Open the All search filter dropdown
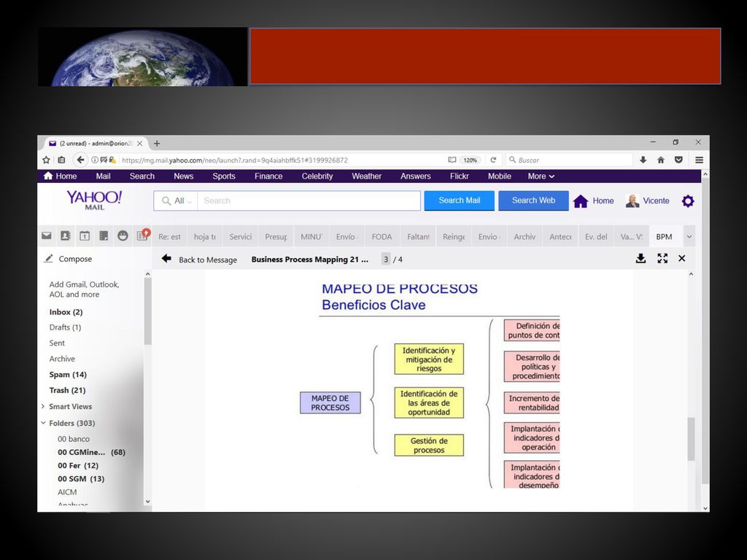 [x=177, y=201]
